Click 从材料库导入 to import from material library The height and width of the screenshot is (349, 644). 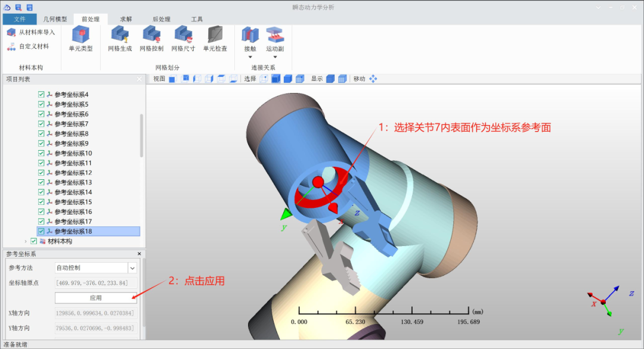31,32
